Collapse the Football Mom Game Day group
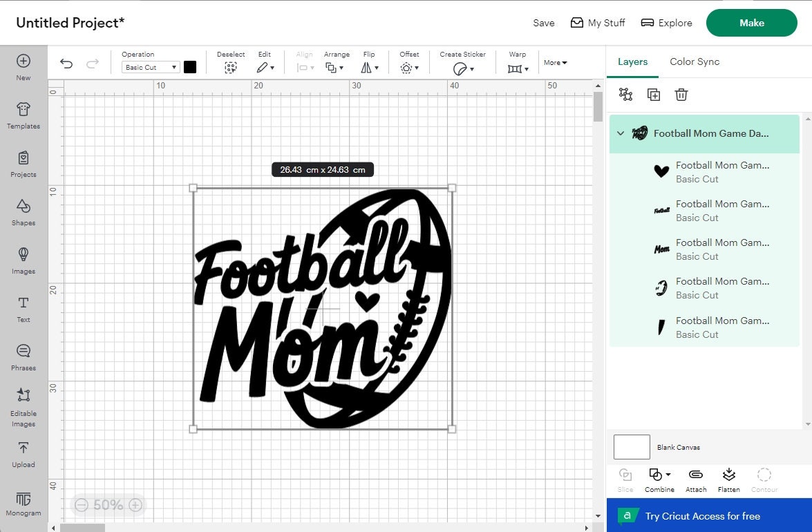This screenshot has height=532, width=812. coord(620,133)
